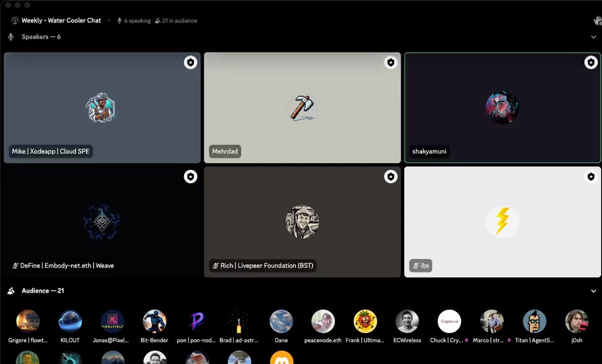602x364 pixels.
Task: Click the stage channel icon beside Weekly title
Action: click(x=15, y=21)
